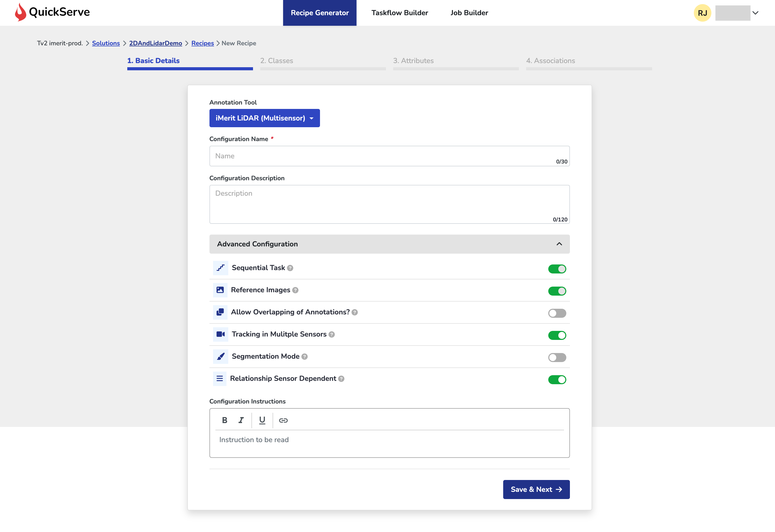Turn off the Reference Images toggle

[557, 291]
